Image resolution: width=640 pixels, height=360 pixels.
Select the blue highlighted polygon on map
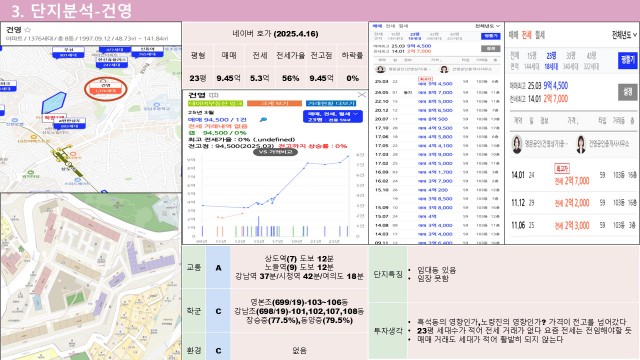tap(53, 102)
